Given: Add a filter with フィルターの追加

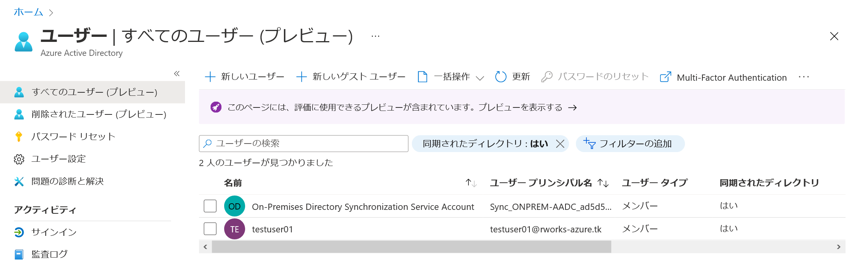Looking at the screenshot, I should [630, 144].
